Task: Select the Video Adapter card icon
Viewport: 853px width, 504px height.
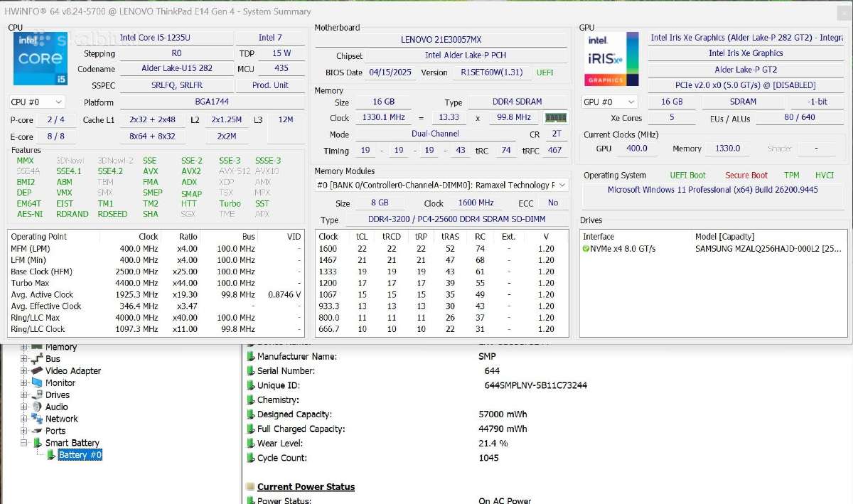Action: (x=36, y=370)
